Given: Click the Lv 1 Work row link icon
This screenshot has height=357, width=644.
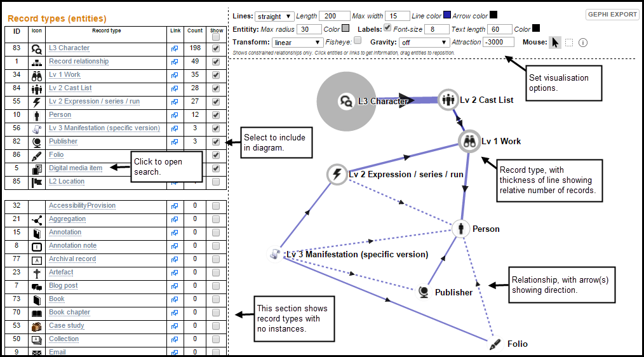Looking at the screenshot, I should pos(175,75).
